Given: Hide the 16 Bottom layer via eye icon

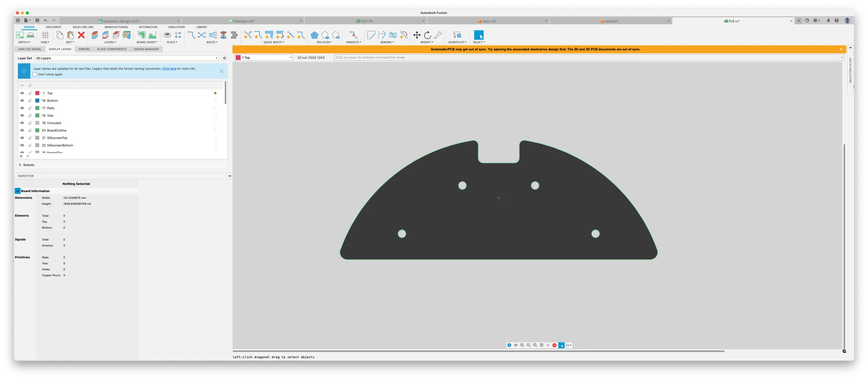Looking at the screenshot, I should (22, 101).
